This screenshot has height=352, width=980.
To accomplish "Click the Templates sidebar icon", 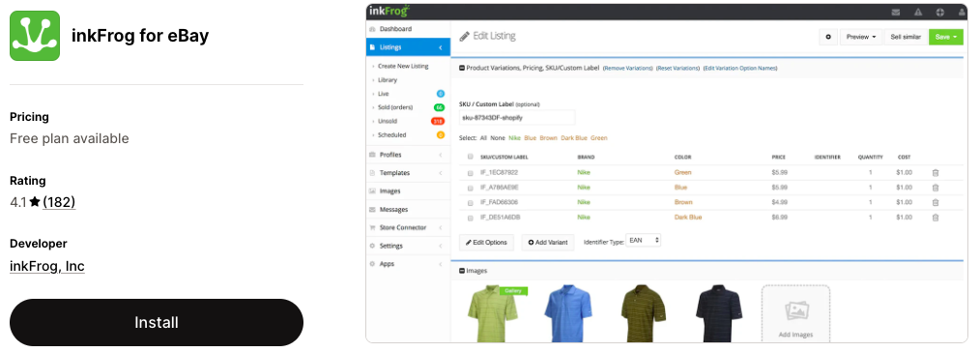I will pyautogui.click(x=372, y=172).
